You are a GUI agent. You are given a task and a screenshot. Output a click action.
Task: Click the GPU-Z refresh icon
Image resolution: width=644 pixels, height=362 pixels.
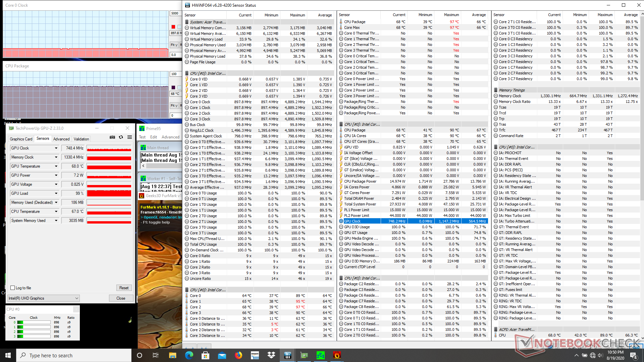coord(121,137)
